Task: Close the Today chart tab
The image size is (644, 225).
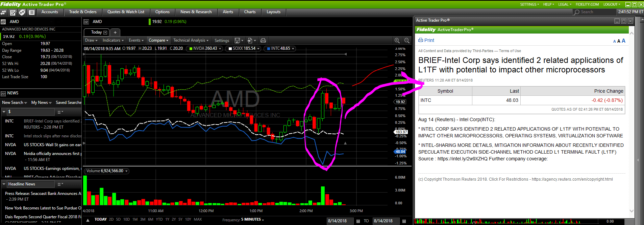Action: 105,32
